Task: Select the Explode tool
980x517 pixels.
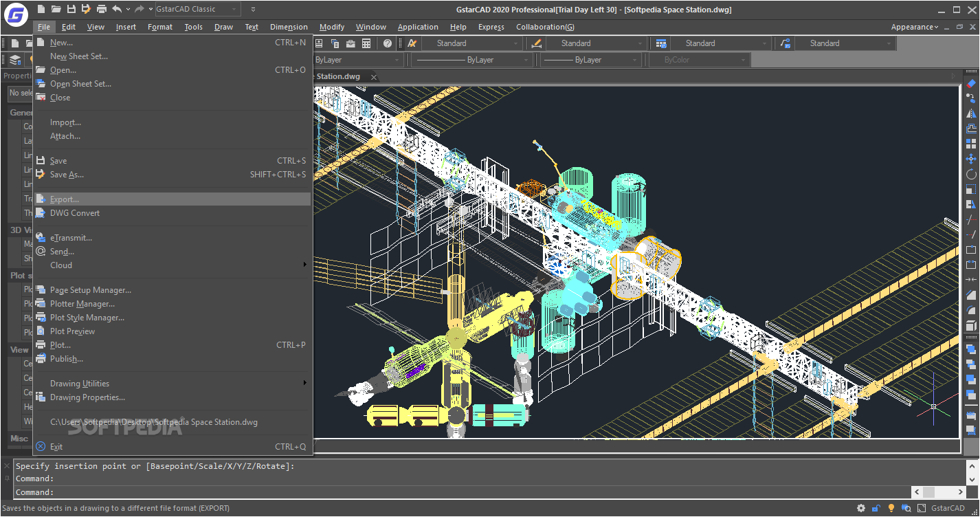Action: [x=971, y=325]
